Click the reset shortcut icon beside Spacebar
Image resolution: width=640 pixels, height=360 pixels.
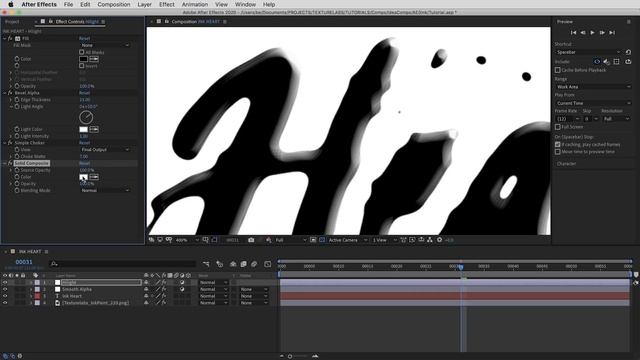tap(628, 52)
